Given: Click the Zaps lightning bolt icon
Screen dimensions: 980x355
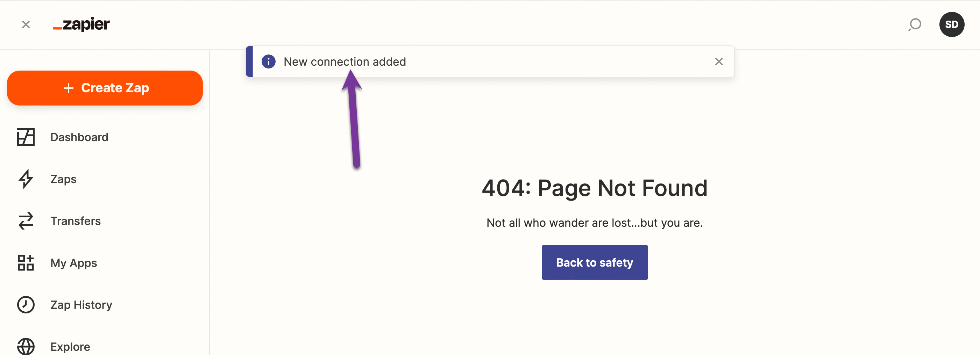Looking at the screenshot, I should [x=26, y=179].
